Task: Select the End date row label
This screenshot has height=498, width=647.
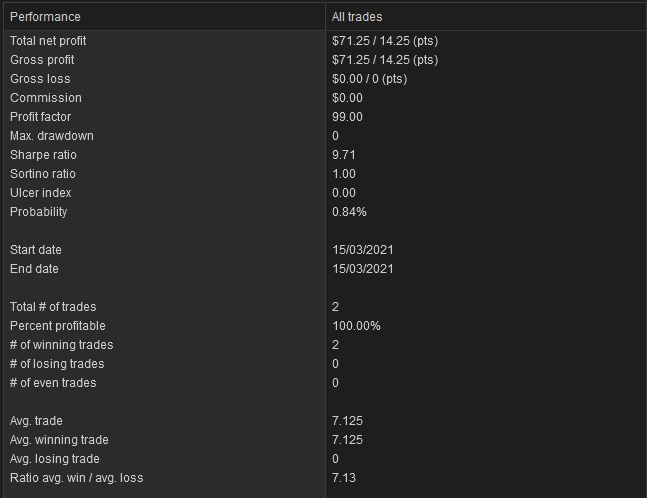Action: 34,269
